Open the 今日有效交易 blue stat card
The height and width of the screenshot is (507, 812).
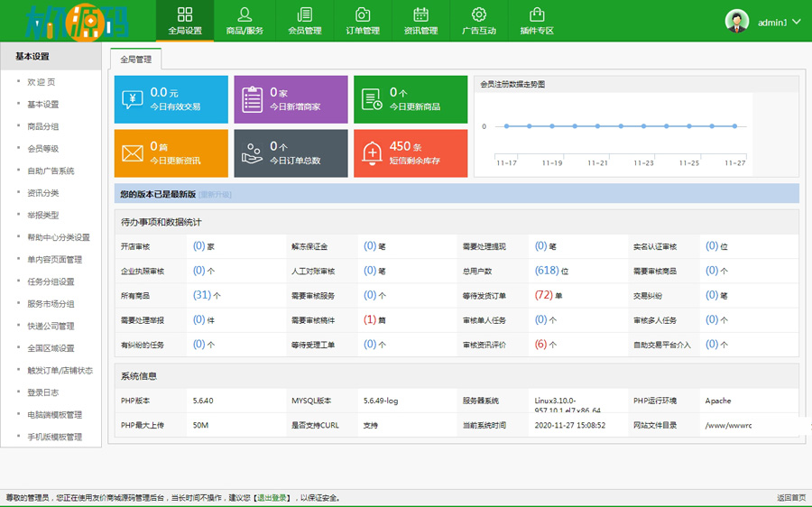(x=171, y=99)
